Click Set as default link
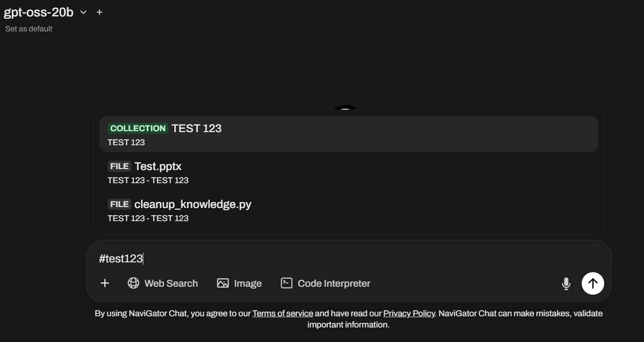Image resolution: width=644 pixels, height=342 pixels. pyautogui.click(x=29, y=29)
